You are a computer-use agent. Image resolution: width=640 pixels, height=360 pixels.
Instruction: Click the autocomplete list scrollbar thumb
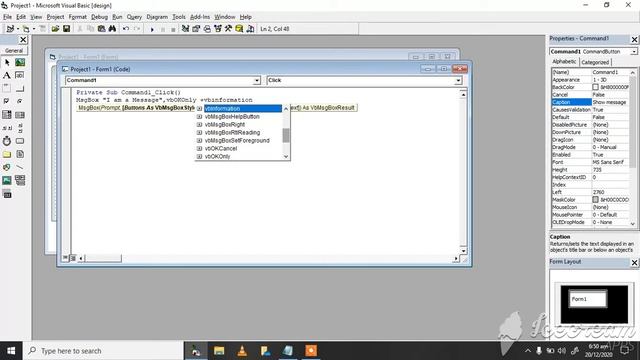pyautogui.click(x=286, y=135)
